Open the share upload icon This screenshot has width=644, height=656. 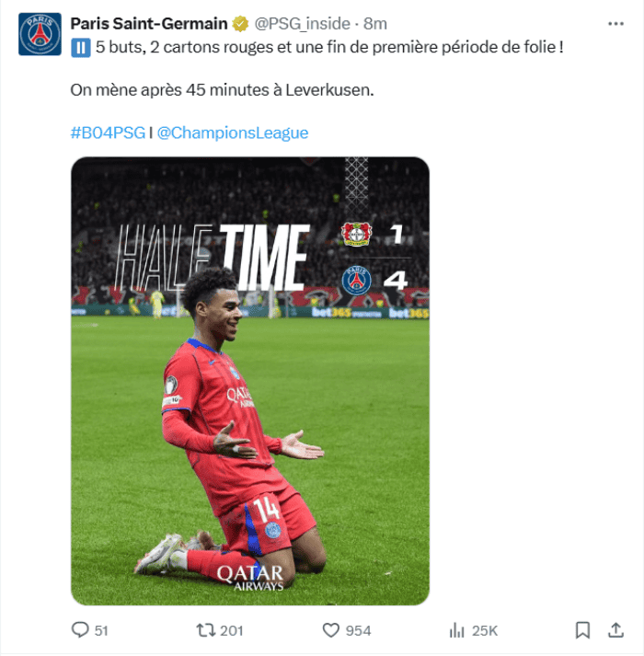(615, 630)
